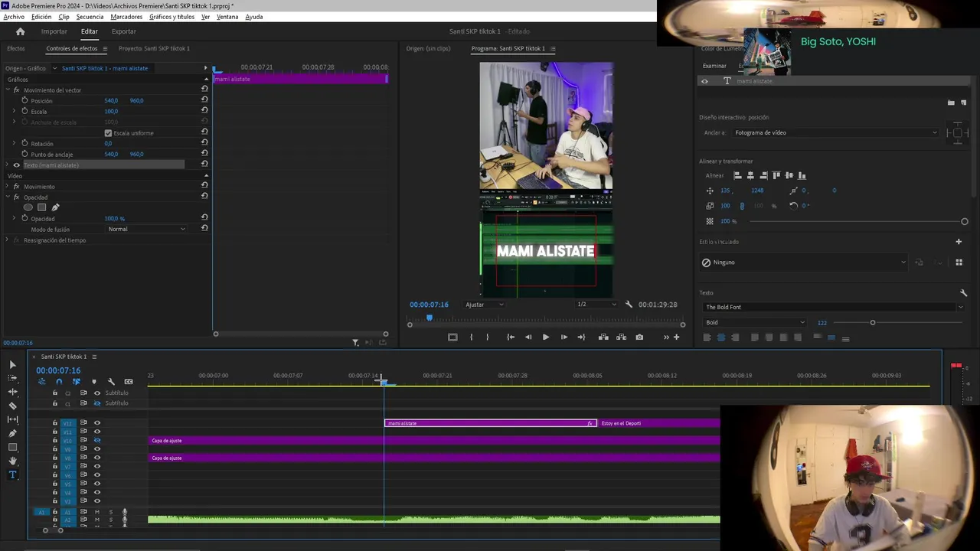This screenshot has height=551, width=980.
Task: Switch to Origen (sin clips) tab
Action: 428,48
